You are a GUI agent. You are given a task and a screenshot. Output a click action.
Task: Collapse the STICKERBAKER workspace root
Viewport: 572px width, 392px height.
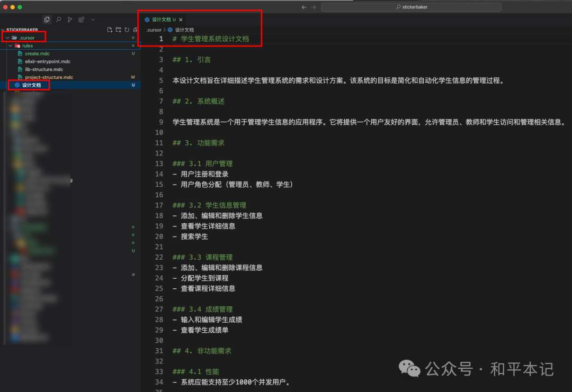click(x=4, y=30)
